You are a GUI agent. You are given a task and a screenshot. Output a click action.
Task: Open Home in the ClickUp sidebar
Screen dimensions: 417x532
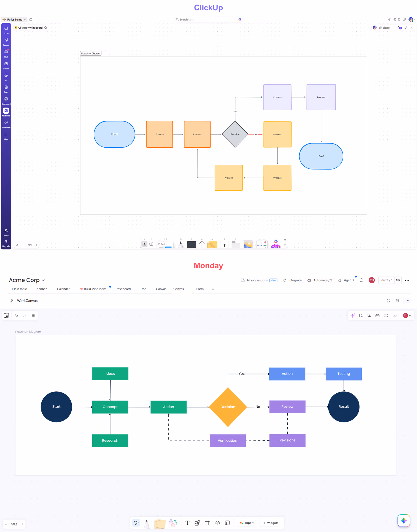pyautogui.click(x=6, y=30)
